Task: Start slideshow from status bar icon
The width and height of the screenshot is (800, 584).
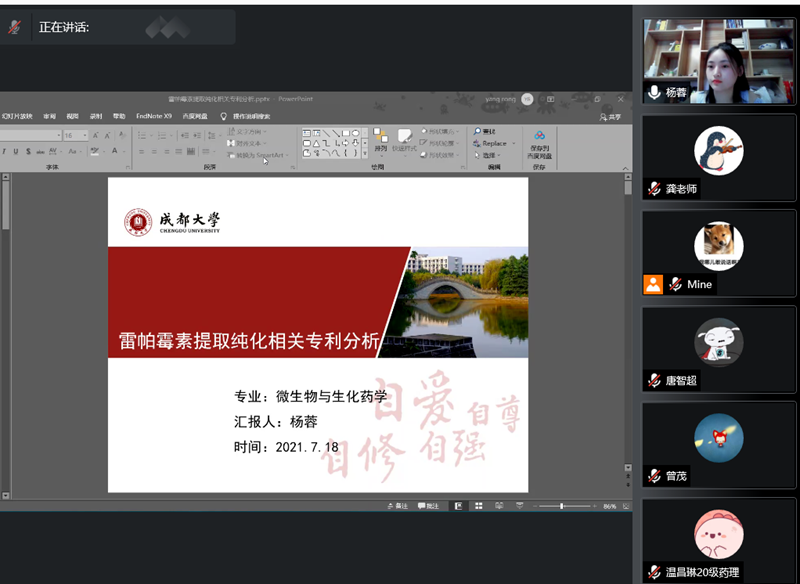Action: [x=517, y=506]
